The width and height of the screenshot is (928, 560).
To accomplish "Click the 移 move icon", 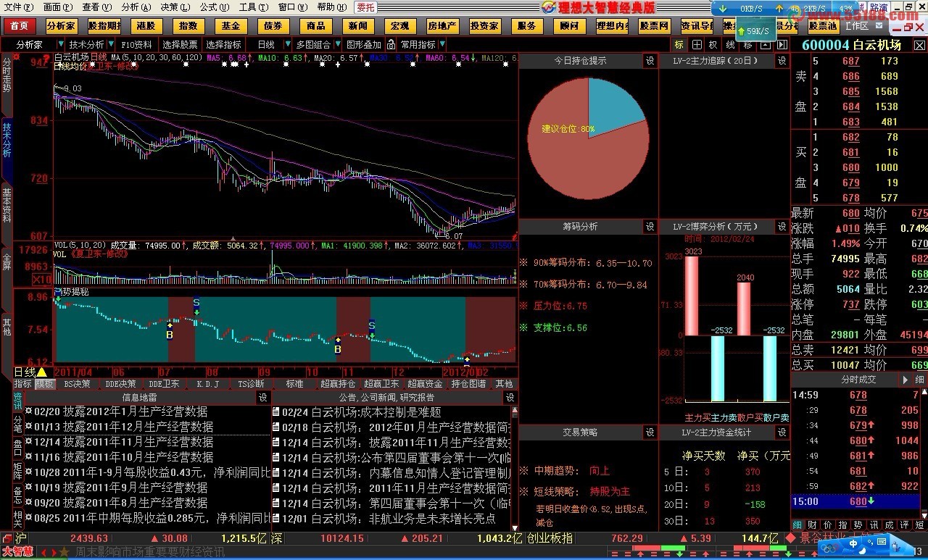I will (748, 44).
